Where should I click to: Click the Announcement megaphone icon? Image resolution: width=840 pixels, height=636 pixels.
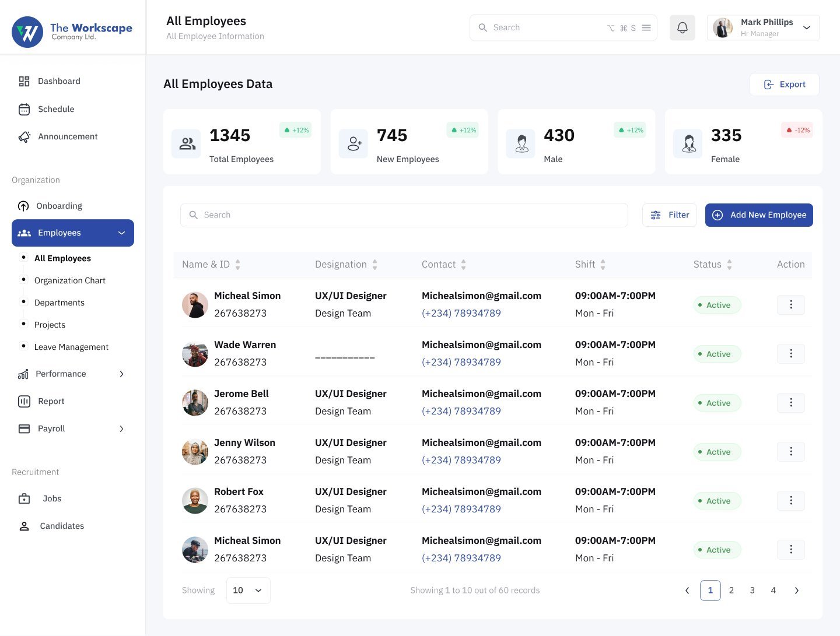(x=24, y=136)
